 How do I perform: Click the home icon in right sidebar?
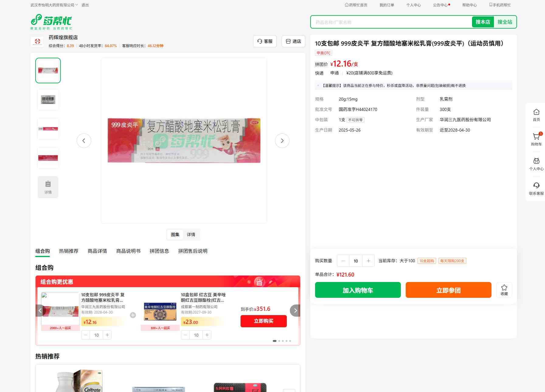point(536,112)
